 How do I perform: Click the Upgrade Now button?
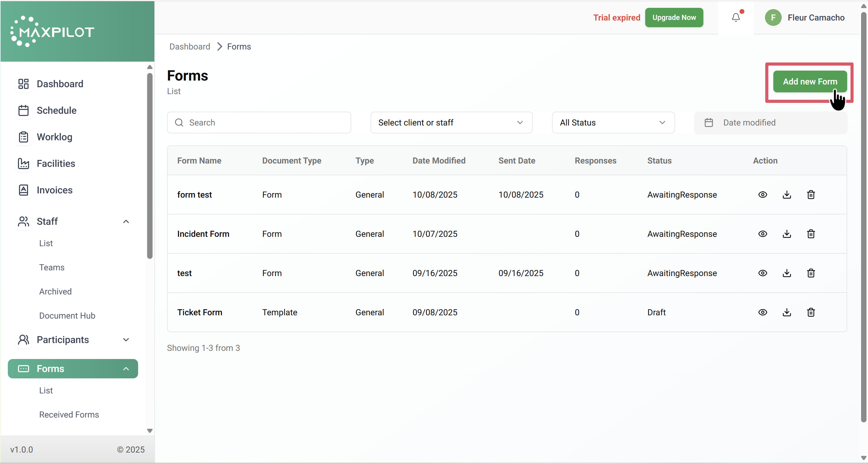674,17
